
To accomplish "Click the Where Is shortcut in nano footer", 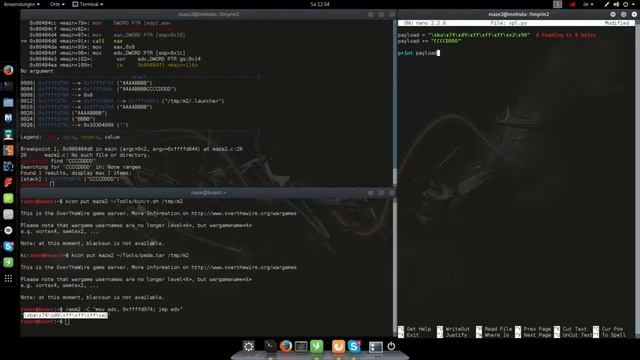I will pos(493,335).
